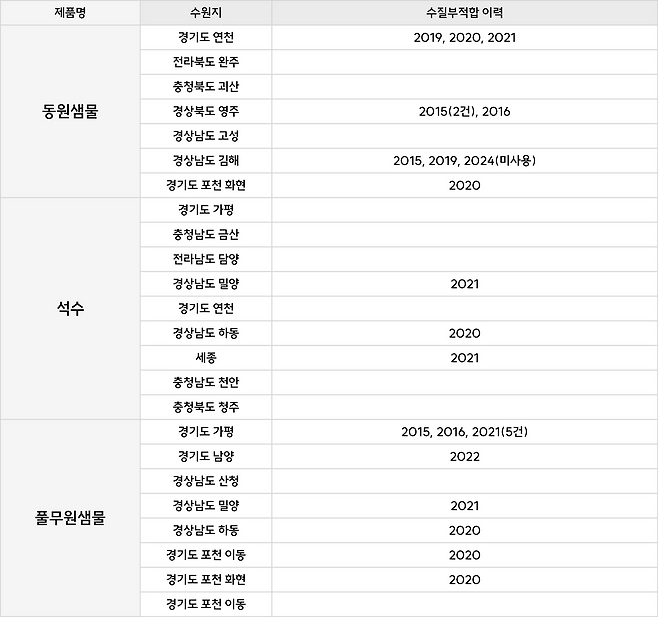658x617 pixels.
Task: Click the 제품명 column header
Action: tap(70, 12)
